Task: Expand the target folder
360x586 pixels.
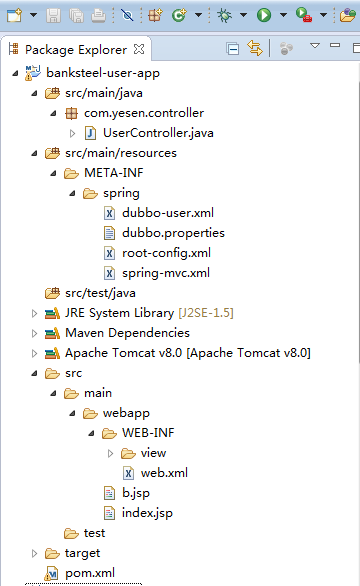Action: (x=34, y=553)
